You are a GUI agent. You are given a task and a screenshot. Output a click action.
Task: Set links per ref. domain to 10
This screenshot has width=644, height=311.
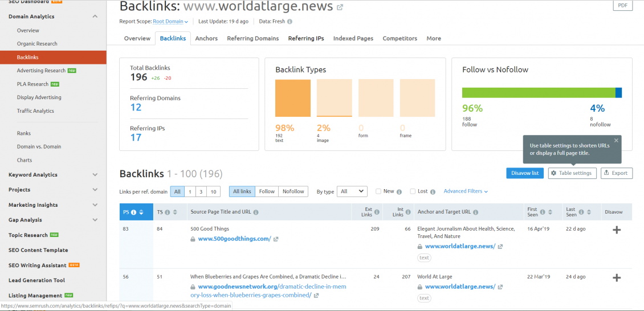(x=213, y=191)
